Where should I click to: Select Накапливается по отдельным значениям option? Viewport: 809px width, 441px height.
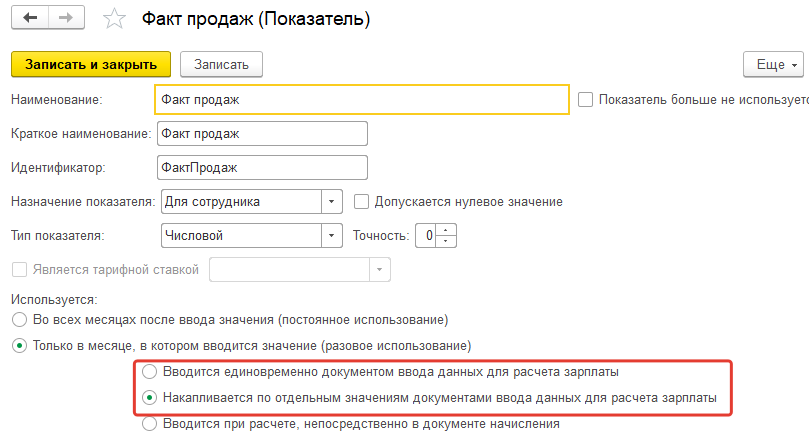pyautogui.click(x=150, y=397)
